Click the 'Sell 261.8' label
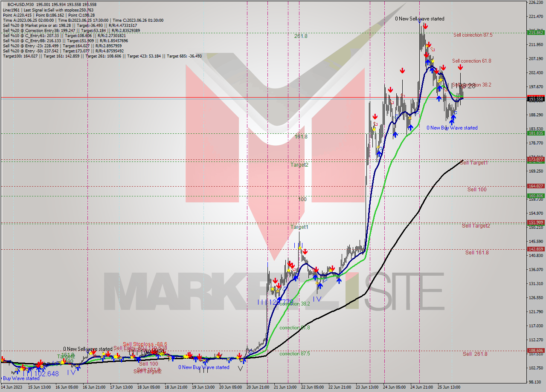Screen dimensions: 546x392 pos(475,354)
